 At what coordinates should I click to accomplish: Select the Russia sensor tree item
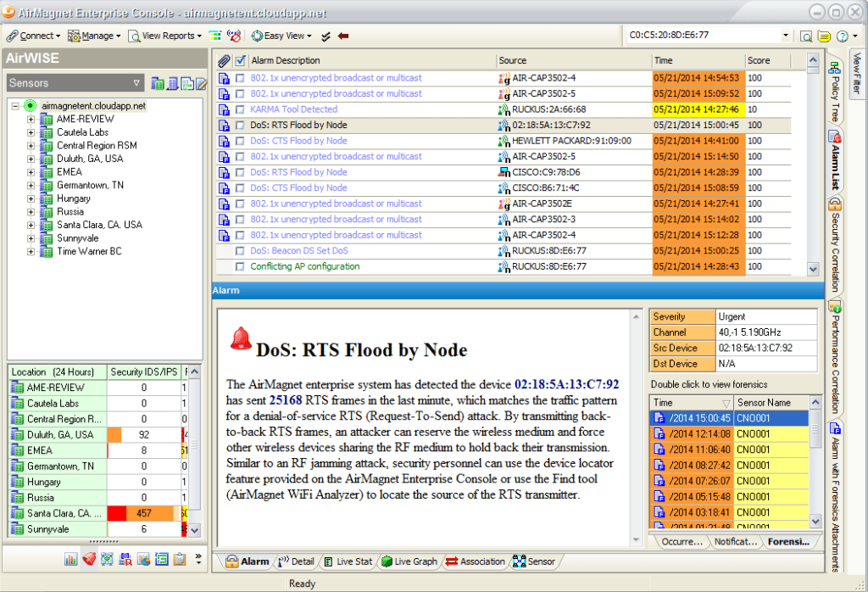coord(70,212)
